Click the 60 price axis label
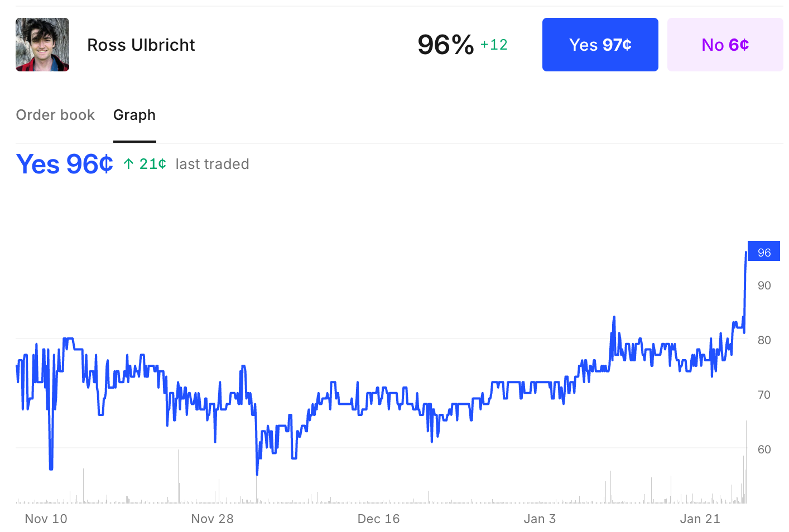 coord(764,449)
